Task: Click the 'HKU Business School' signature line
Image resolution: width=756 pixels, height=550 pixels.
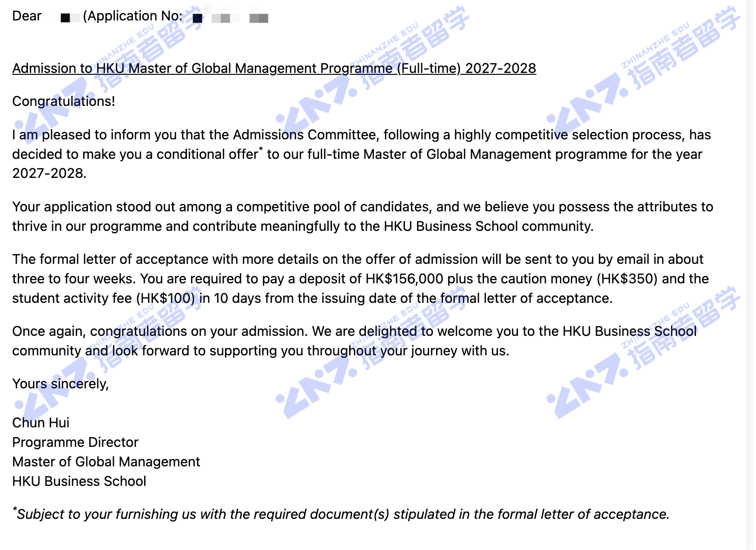Action: pyautogui.click(x=79, y=481)
